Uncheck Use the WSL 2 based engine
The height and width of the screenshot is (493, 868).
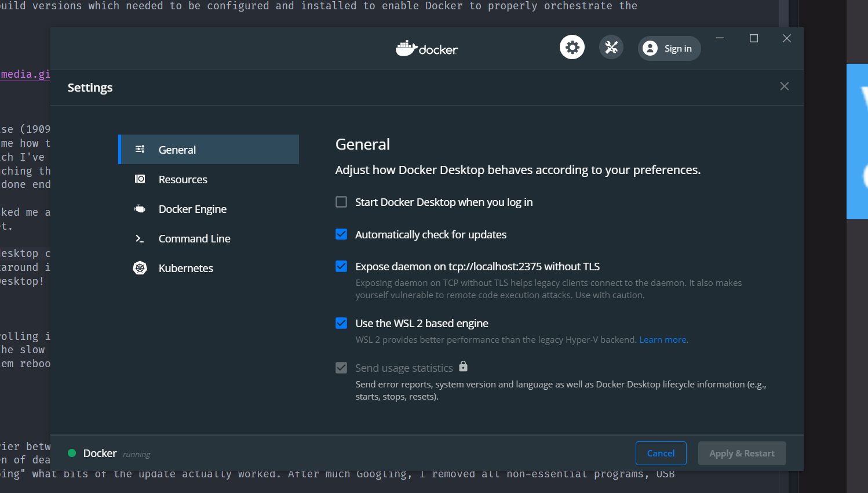coord(341,323)
